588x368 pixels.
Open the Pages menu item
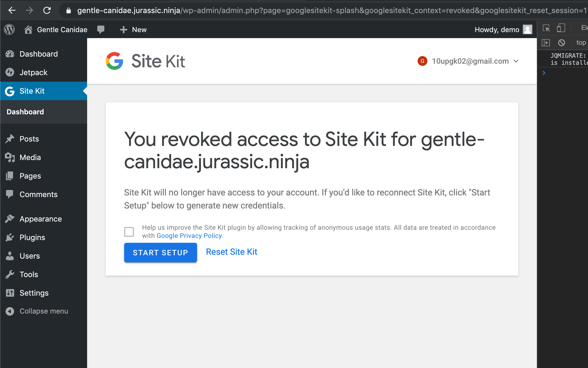pos(44,176)
